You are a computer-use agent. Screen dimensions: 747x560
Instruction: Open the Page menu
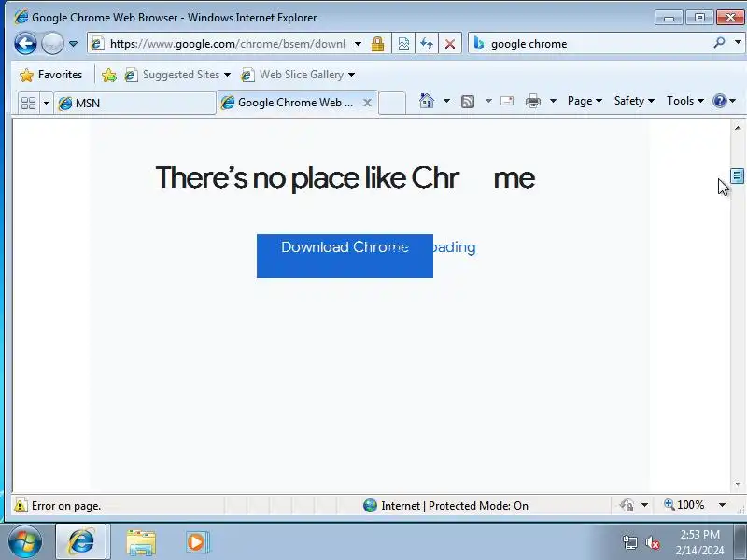tap(585, 101)
